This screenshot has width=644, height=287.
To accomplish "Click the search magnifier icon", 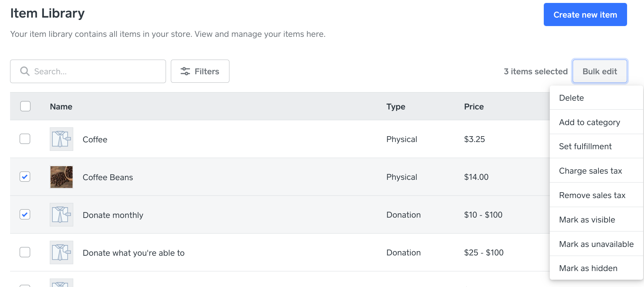I will point(25,71).
